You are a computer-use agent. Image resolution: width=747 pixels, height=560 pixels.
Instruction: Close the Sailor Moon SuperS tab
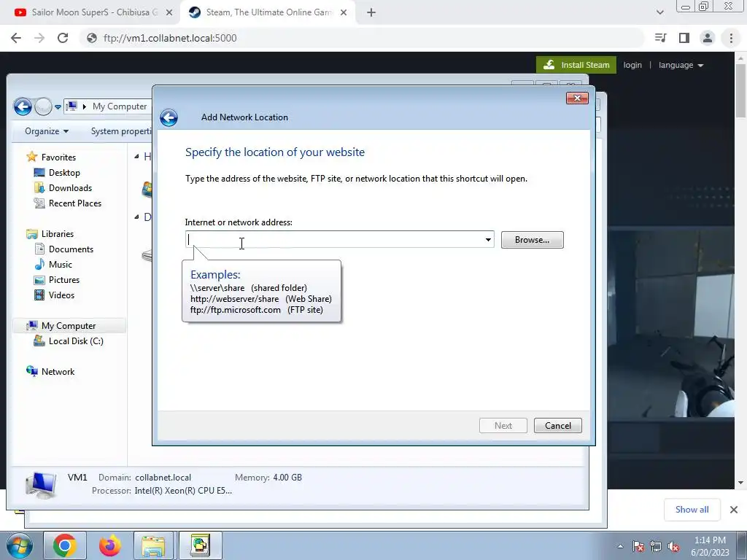[169, 13]
